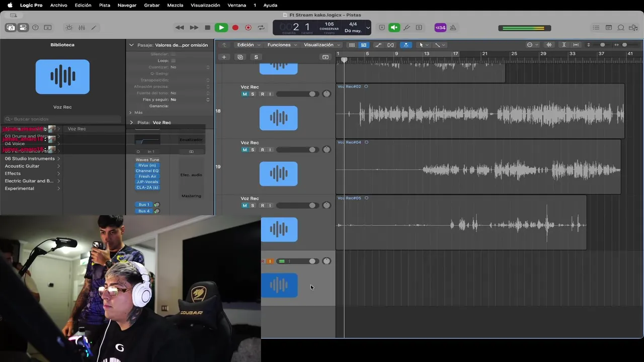Viewport: 644px width, 362px height.
Task: Open the Funciones menu in tracks area
Action: 281,45
